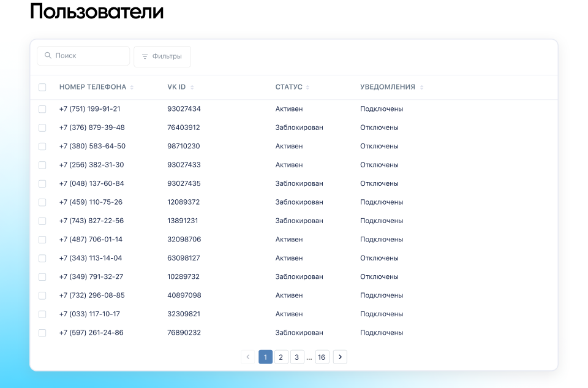Go to page 3 in pagination
Viewport: 588px width, 388px height.
[x=297, y=357]
